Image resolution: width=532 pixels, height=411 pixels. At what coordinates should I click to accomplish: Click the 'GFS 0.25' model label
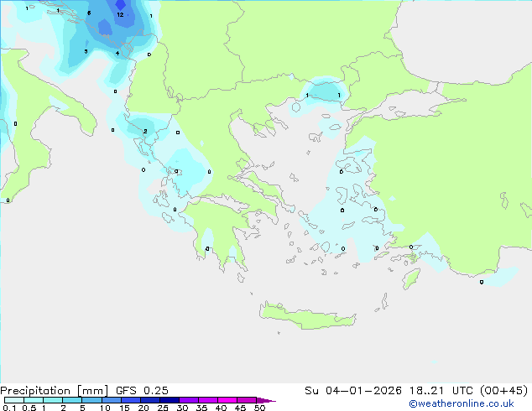tap(142, 391)
